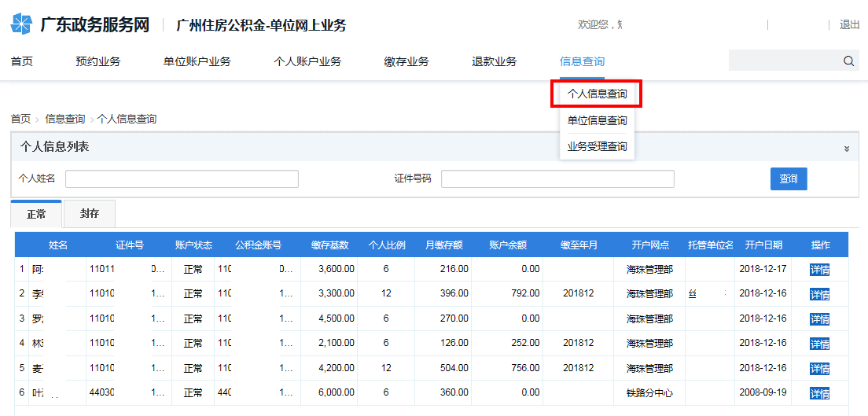Click 信息查询 in the breadcrumb

click(x=65, y=119)
